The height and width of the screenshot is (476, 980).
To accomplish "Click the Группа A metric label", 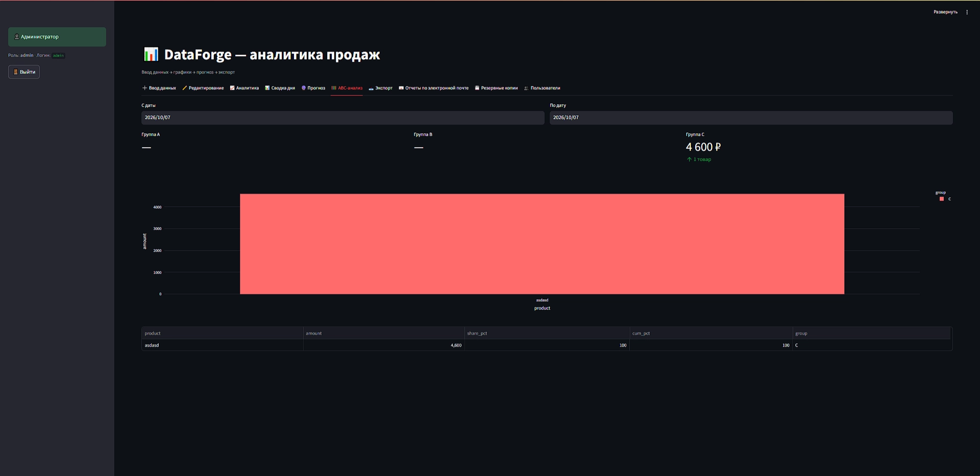I will tap(151, 134).
